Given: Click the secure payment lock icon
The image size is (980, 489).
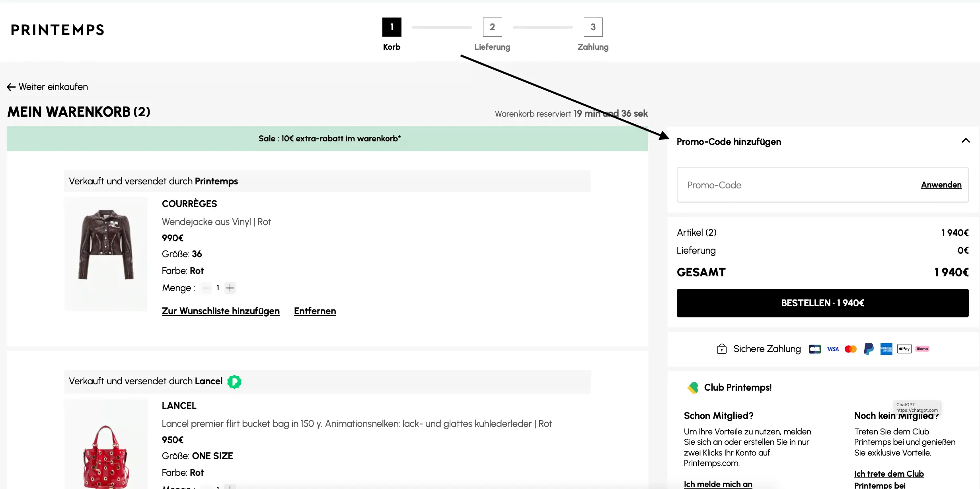Looking at the screenshot, I should click(x=721, y=349).
